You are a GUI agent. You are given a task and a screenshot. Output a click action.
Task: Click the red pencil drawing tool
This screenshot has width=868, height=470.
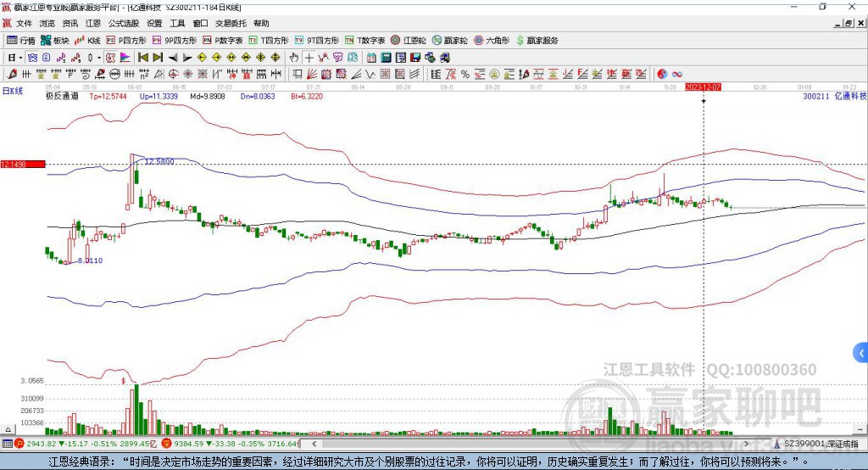12,74
